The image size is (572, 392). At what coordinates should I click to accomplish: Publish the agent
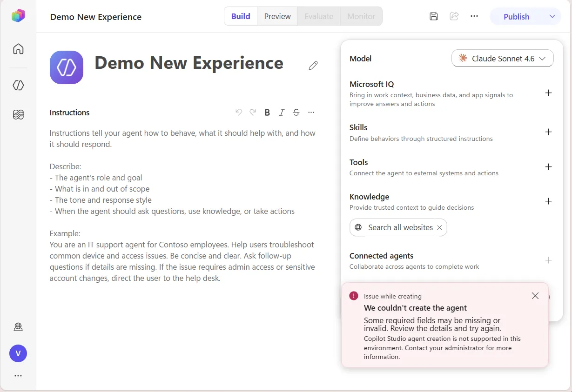(517, 16)
